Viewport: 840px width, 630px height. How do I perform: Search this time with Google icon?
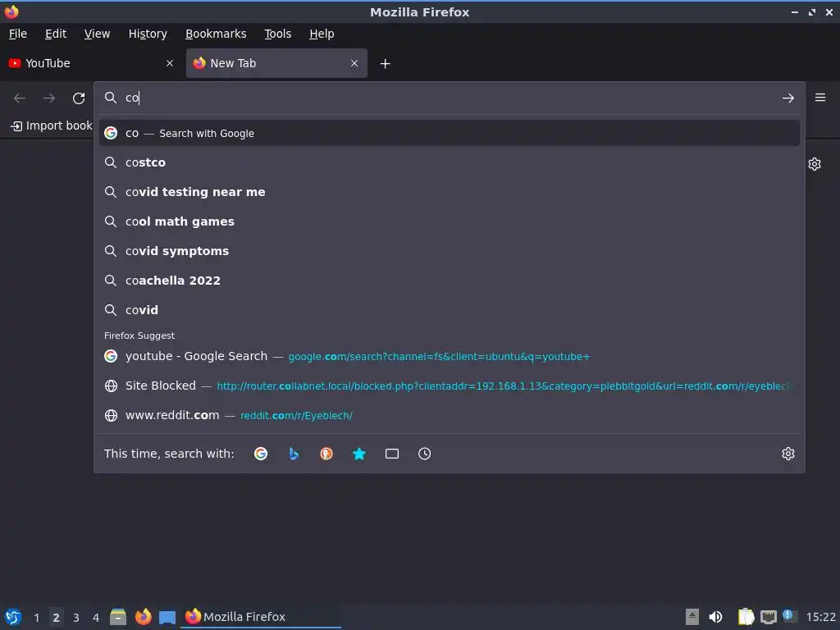tap(261, 454)
